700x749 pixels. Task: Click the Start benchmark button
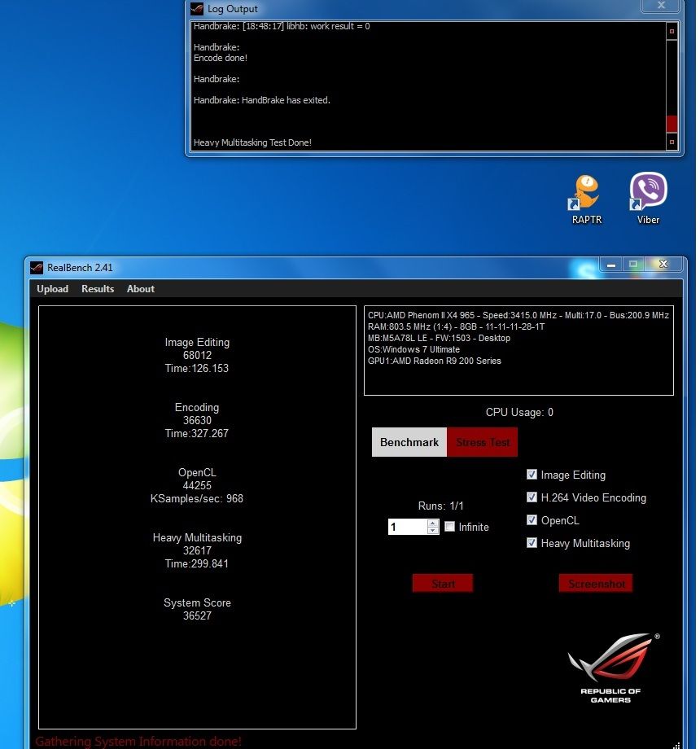[443, 583]
